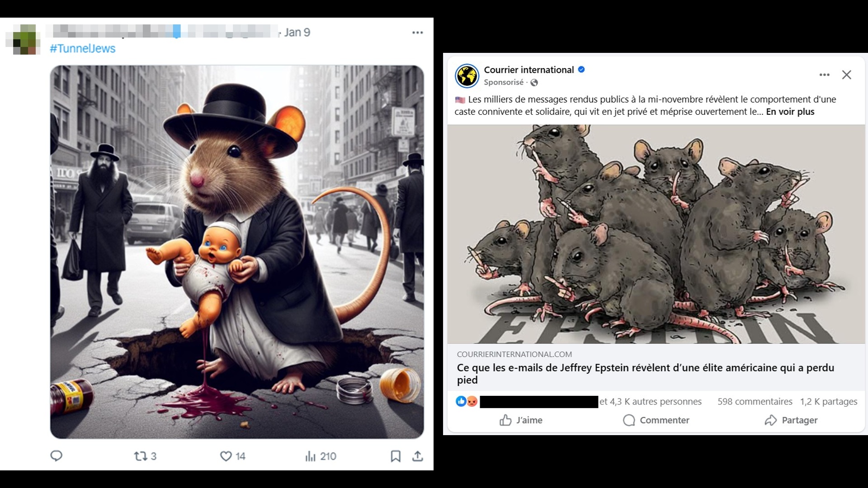Screen dimensions: 868x488
Task: Click the retweet icon showing 3
Action: tap(141, 456)
